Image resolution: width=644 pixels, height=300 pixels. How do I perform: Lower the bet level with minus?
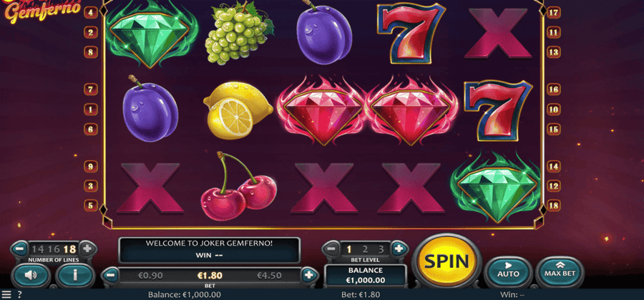pos(332,248)
